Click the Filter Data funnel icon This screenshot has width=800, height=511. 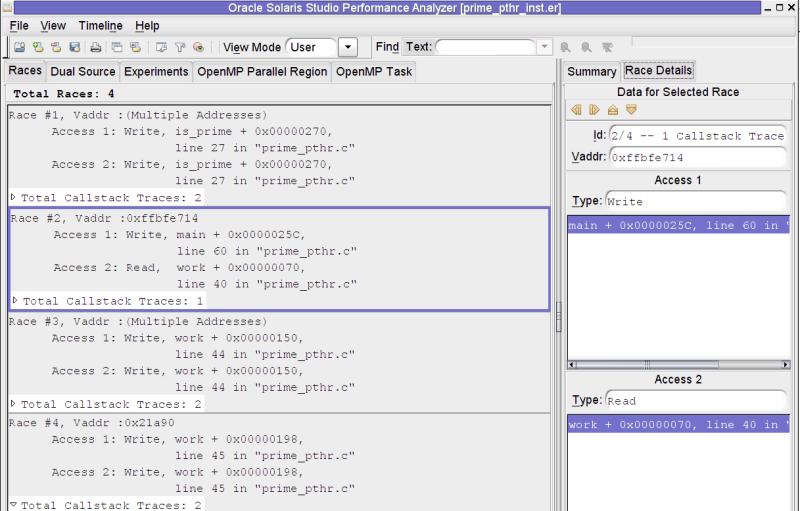[x=180, y=47]
